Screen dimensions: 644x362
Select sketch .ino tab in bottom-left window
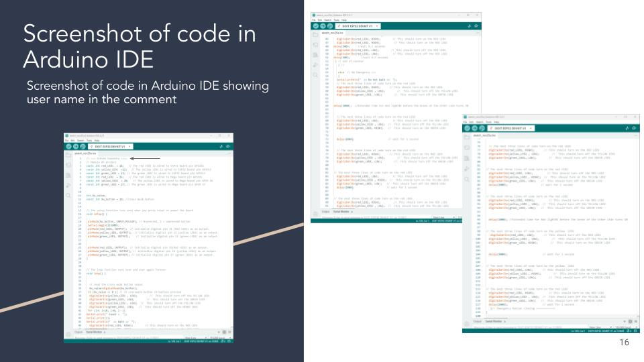85,153
